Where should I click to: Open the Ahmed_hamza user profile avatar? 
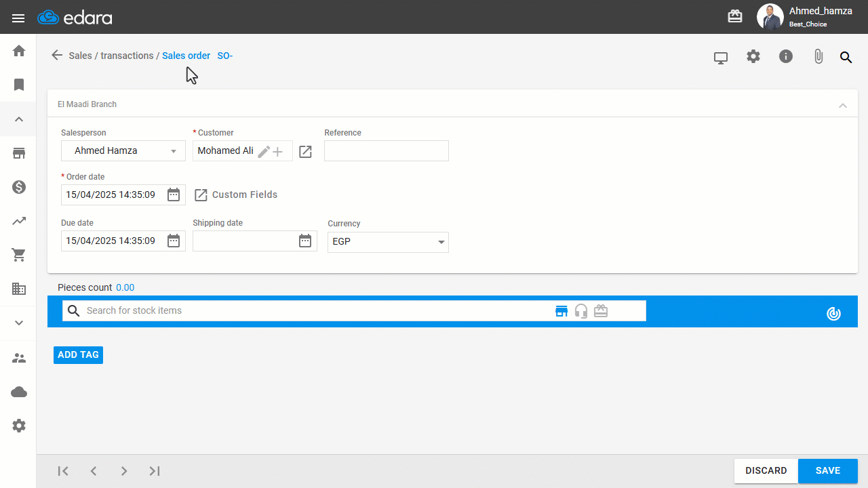pyautogui.click(x=770, y=17)
